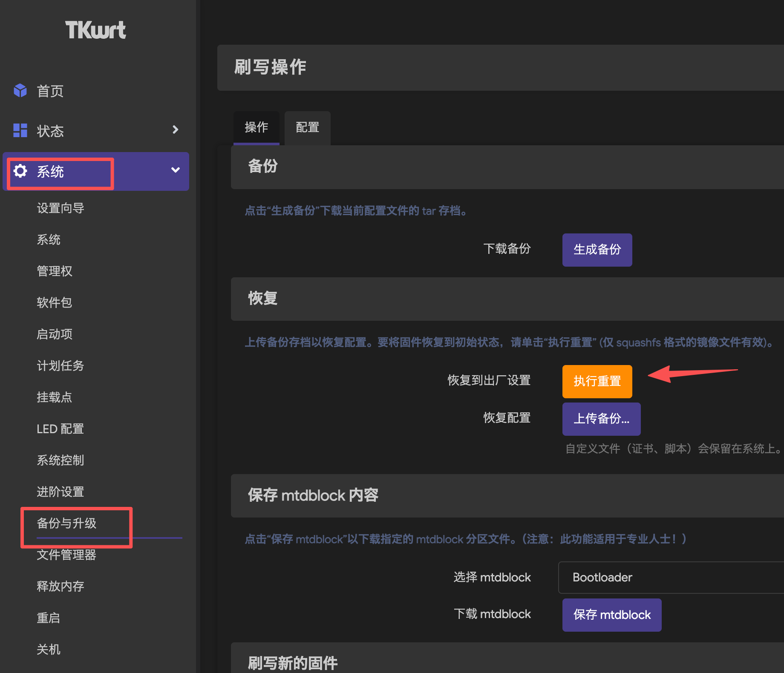Open 备份与升级 in the sidebar
This screenshot has height=673, width=784.
pos(66,523)
